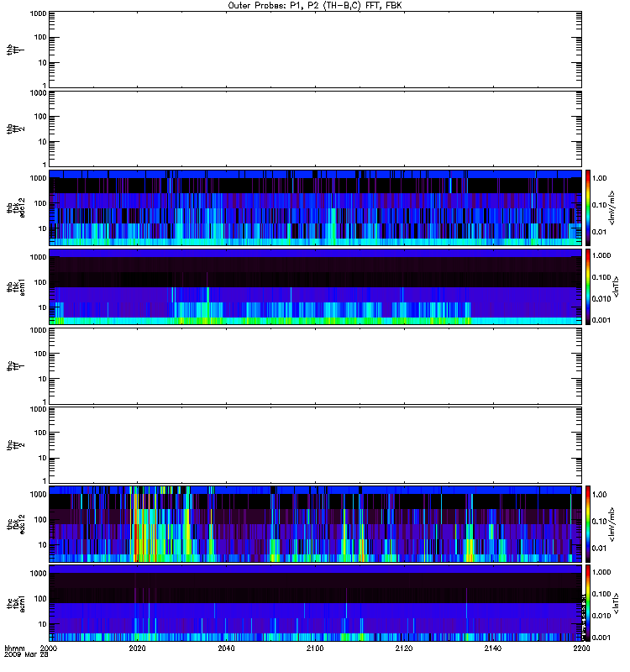Select the 'thb fft 2' axis label
The height and width of the screenshot is (672, 630).
click(15, 129)
